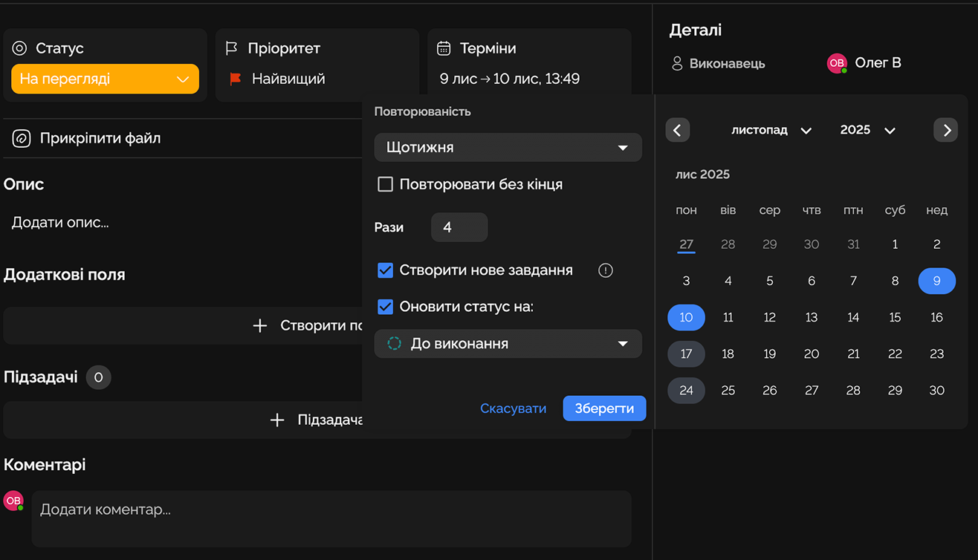This screenshot has width=978, height=560.
Task: Enable Повторювати без кінця
Action: (x=385, y=183)
